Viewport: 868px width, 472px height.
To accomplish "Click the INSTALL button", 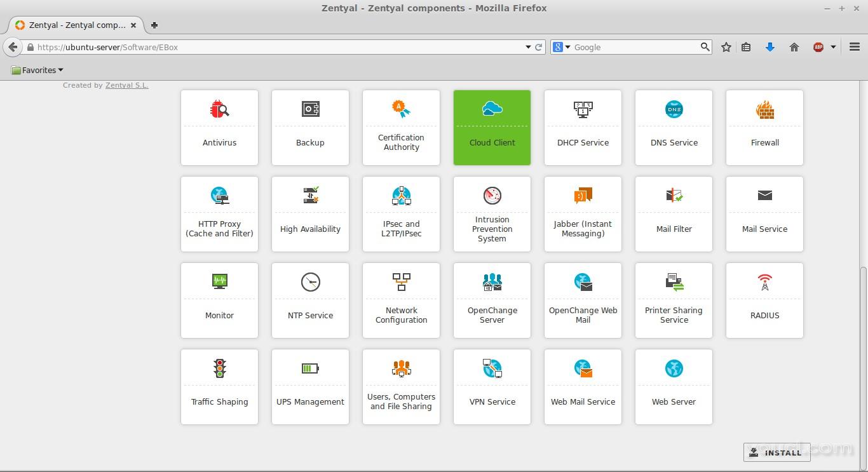I will point(776,452).
